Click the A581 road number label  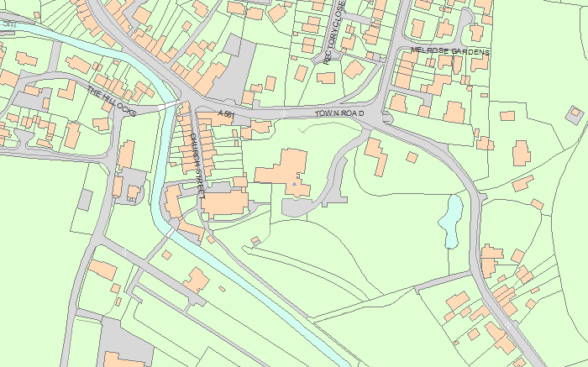point(226,113)
